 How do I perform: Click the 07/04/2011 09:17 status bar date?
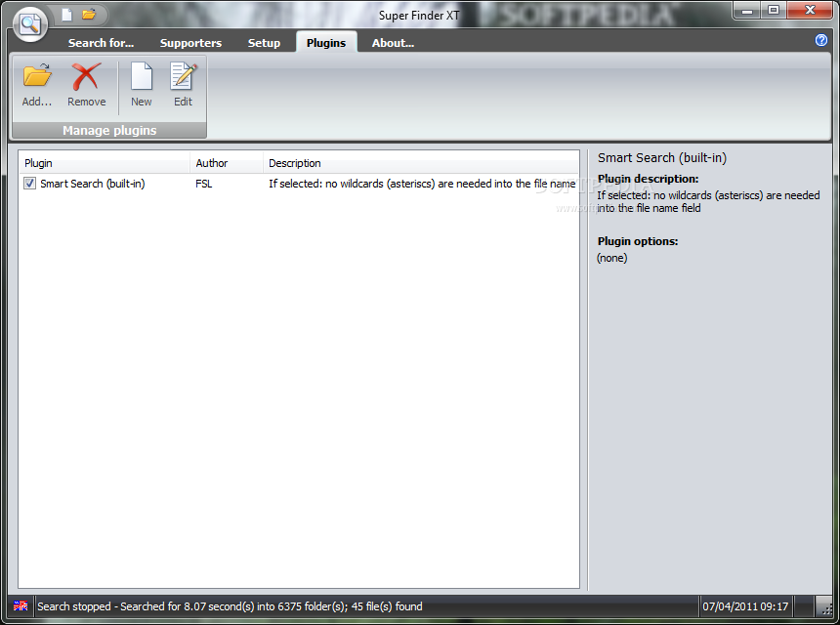click(745, 606)
